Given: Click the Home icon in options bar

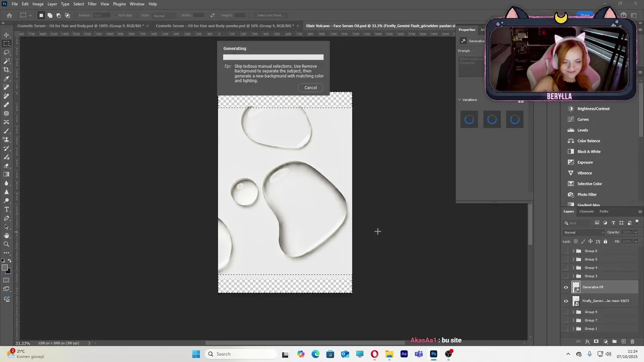Looking at the screenshot, I should tap(9, 16).
